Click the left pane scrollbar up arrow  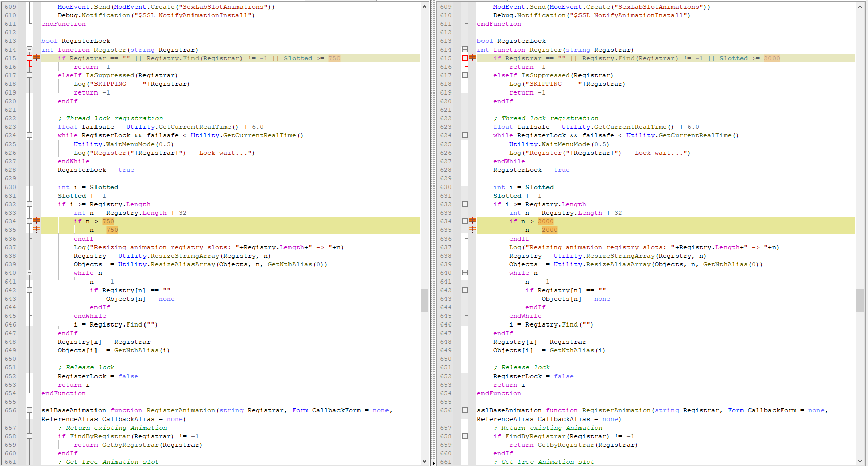tap(424, 7)
